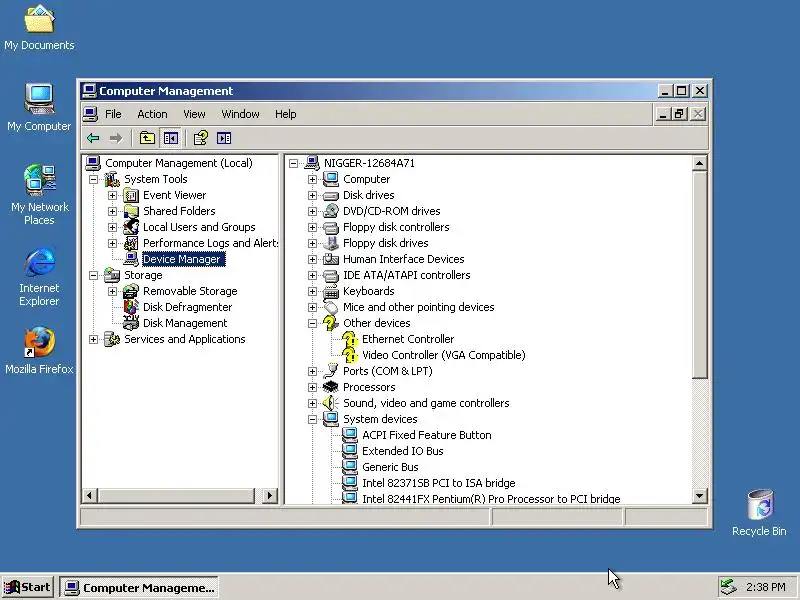Click the Computer Management taskbar button
Screen dimensions: 800x600
pyautogui.click(x=139, y=587)
